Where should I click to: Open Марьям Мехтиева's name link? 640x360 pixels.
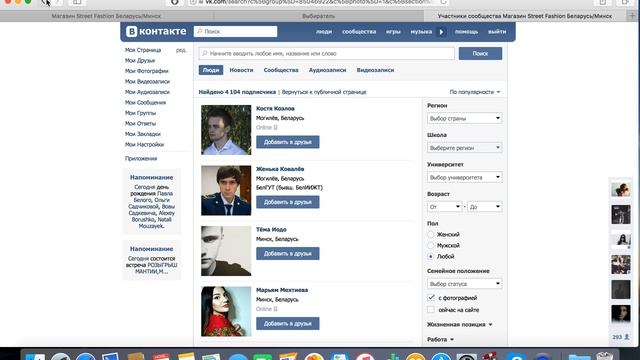(282, 290)
